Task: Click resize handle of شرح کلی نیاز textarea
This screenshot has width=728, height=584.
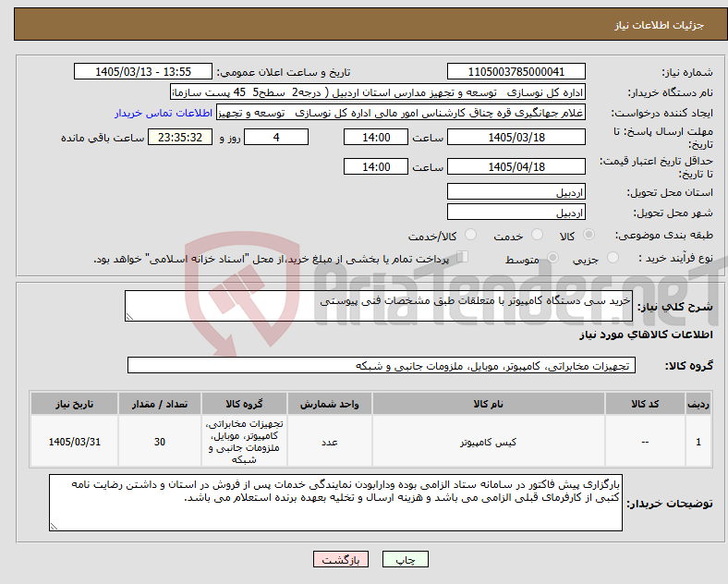Action: click(x=129, y=317)
